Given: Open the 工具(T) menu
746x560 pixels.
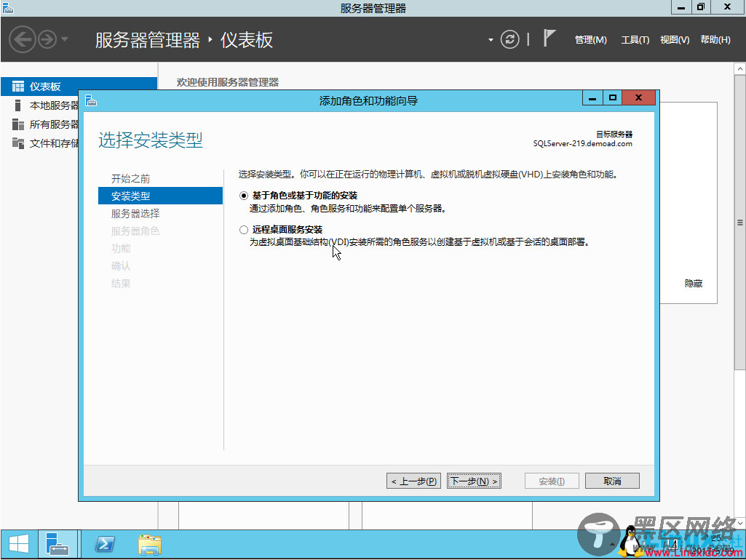Looking at the screenshot, I should [x=635, y=40].
